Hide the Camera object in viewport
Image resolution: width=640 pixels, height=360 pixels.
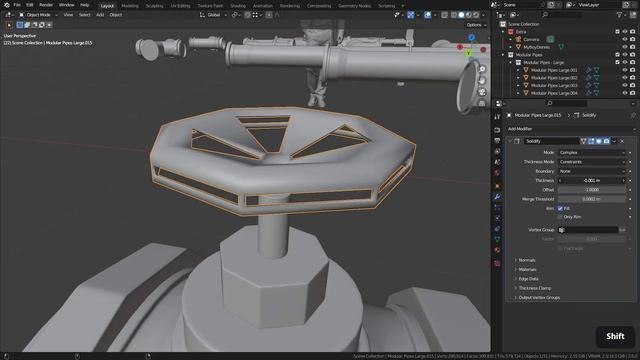pyautogui.click(x=624, y=40)
